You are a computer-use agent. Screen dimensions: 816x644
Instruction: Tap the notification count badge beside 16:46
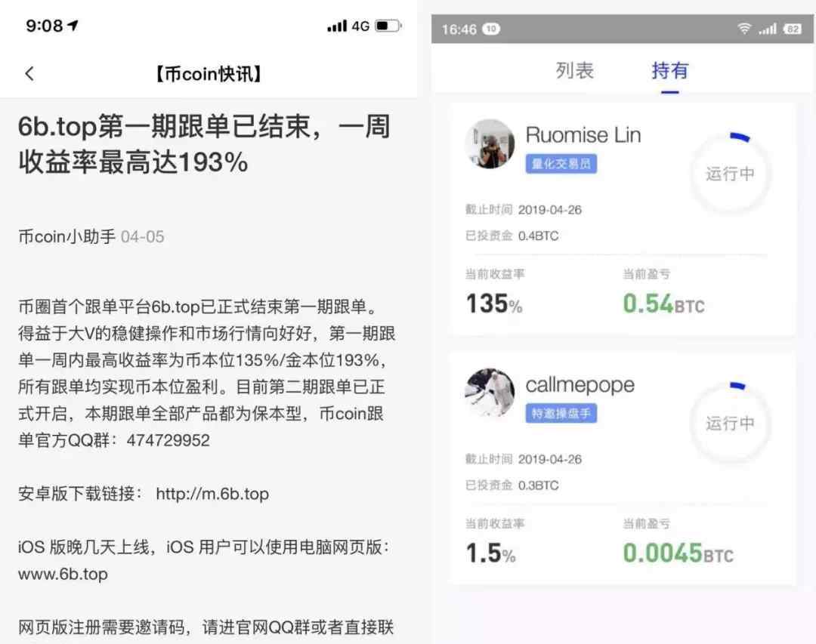coord(491,29)
